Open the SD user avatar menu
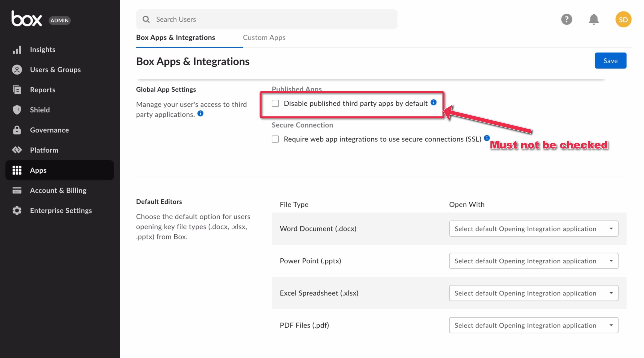This screenshot has height=358, width=644. (x=623, y=19)
